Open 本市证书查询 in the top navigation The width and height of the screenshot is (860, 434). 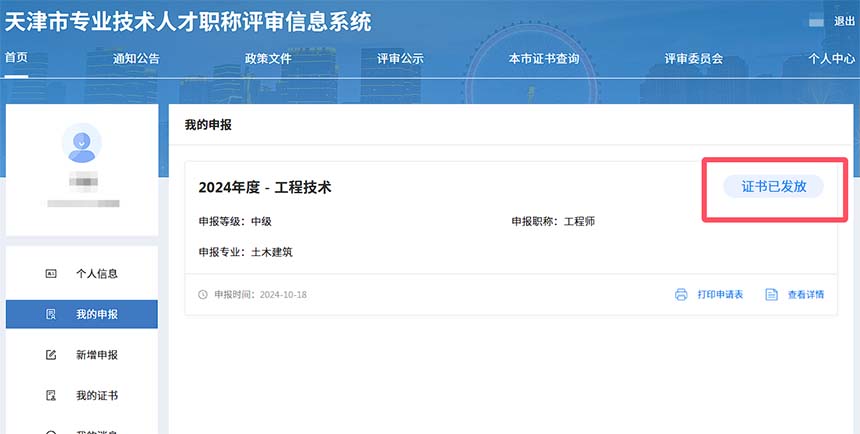(x=544, y=58)
